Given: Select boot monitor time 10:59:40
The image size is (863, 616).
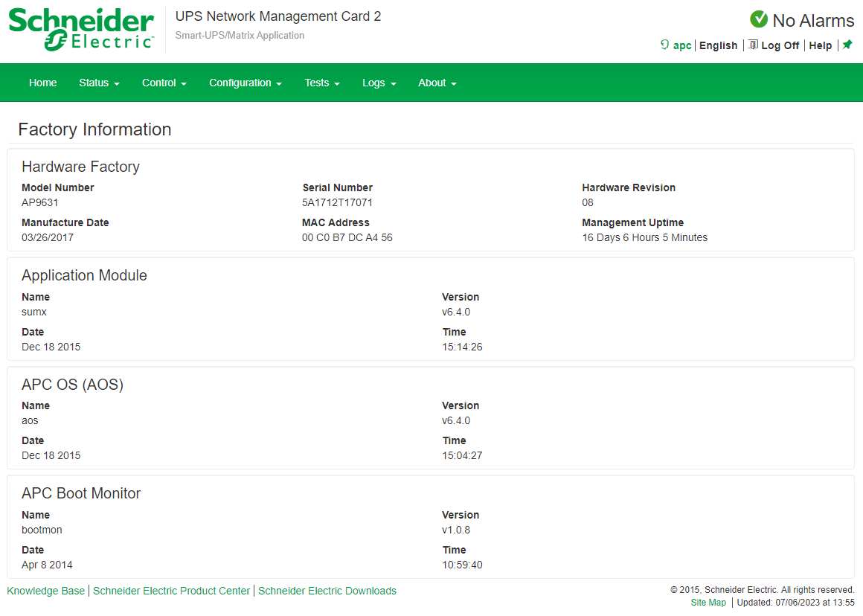Looking at the screenshot, I should (x=462, y=565).
